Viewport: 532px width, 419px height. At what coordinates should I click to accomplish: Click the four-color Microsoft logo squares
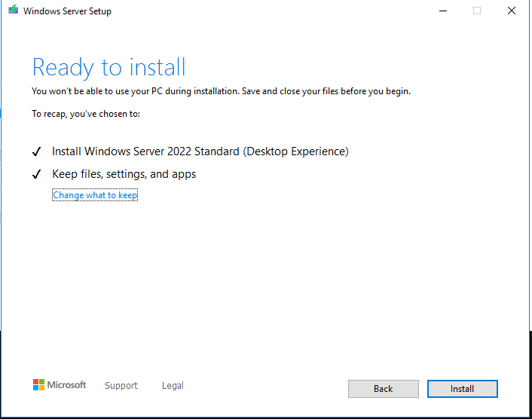point(38,385)
